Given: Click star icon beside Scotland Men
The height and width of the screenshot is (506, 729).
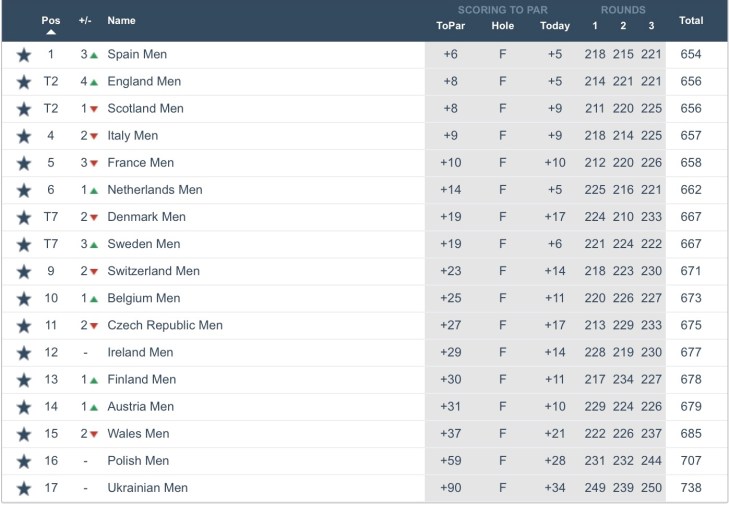Looking at the screenshot, I should (x=24, y=109).
